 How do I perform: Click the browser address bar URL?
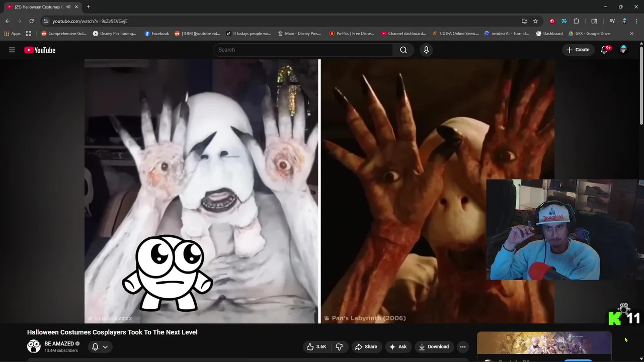click(x=90, y=21)
